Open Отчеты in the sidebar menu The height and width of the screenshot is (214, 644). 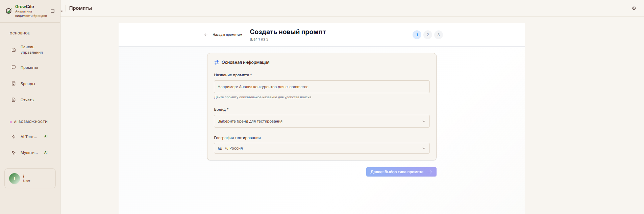[x=27, y=100]
